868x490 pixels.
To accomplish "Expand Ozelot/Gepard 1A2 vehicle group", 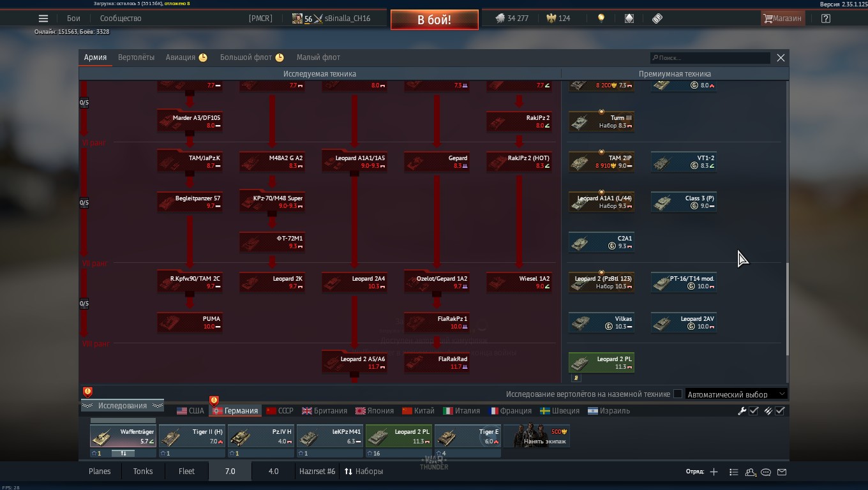I will 437,282.
